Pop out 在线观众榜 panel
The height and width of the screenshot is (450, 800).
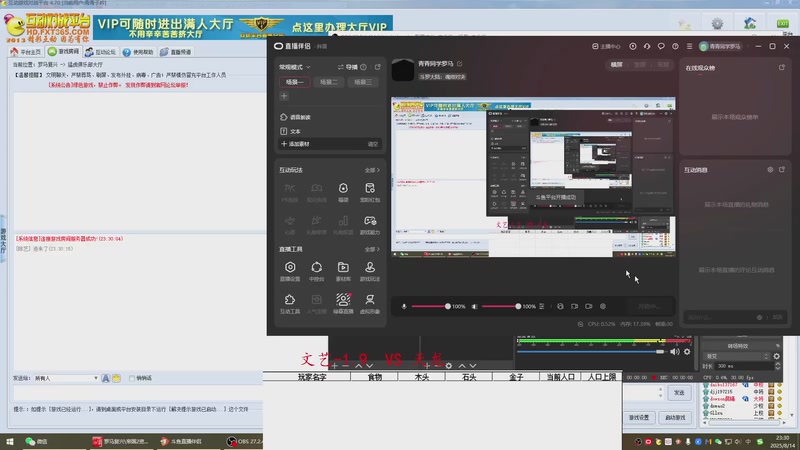(782, 67)
